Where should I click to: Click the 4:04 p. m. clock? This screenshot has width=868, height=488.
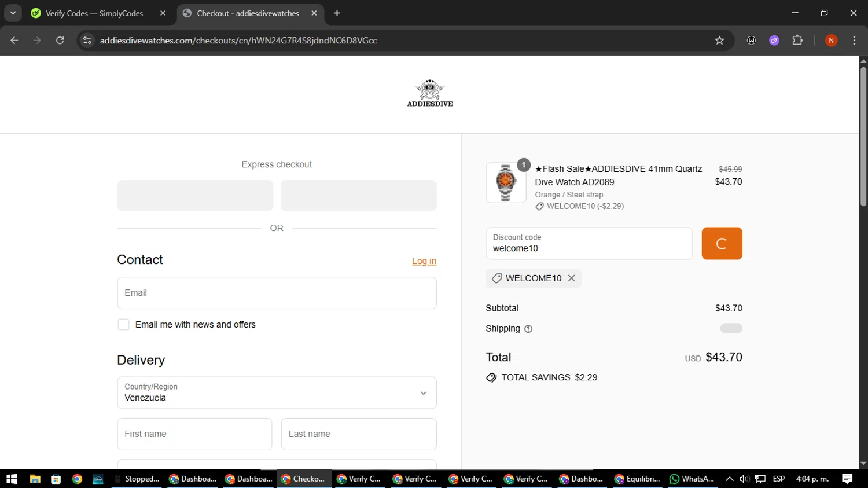(812, 479)
